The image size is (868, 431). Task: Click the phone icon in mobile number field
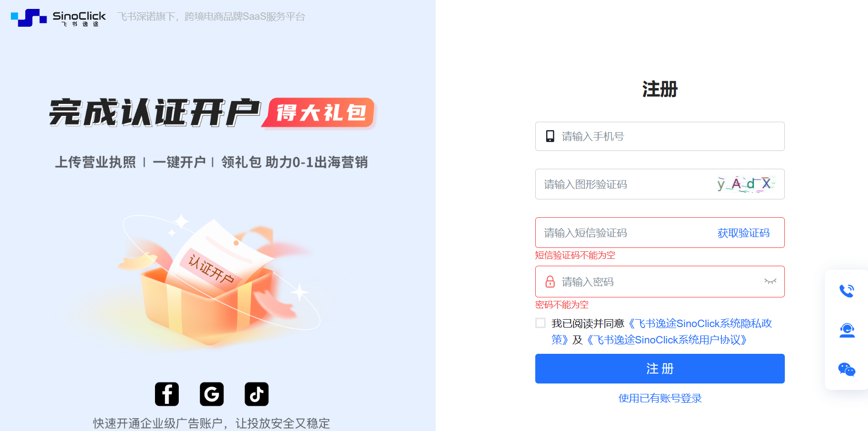550,136
